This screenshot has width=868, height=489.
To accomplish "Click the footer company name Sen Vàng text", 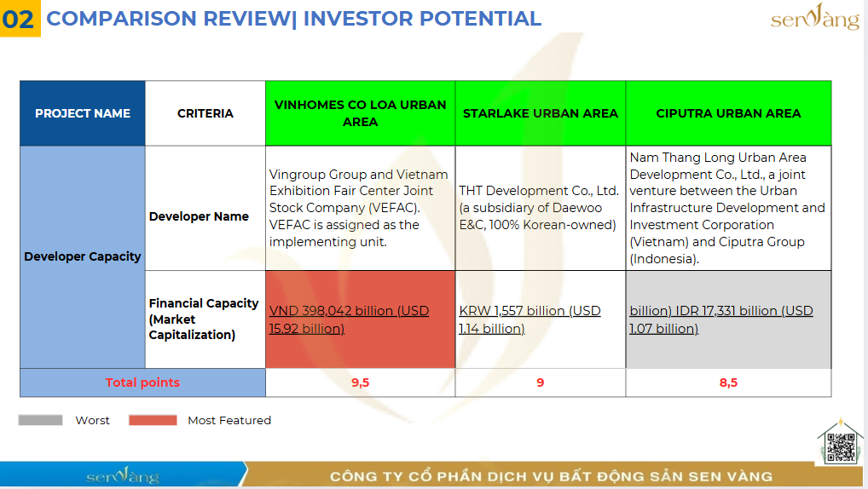I will click(x=552, y=476).
